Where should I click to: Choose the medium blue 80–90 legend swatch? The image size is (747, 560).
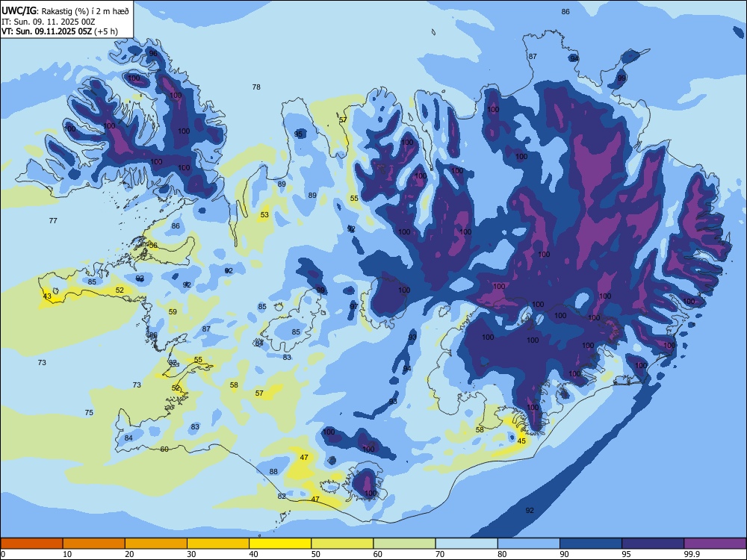tap(528, 544)
